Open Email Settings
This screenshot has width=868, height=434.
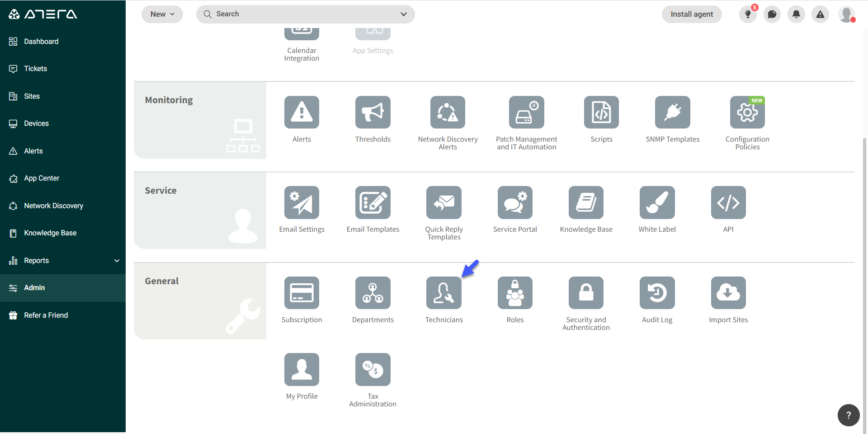[x=302, y=202]
